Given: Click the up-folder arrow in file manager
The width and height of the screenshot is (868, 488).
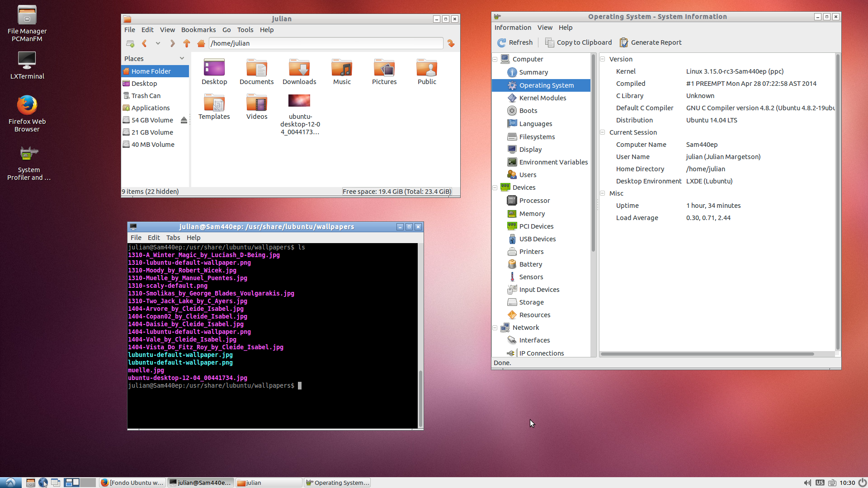Looking at the screenshot, I should pos(187,43).
